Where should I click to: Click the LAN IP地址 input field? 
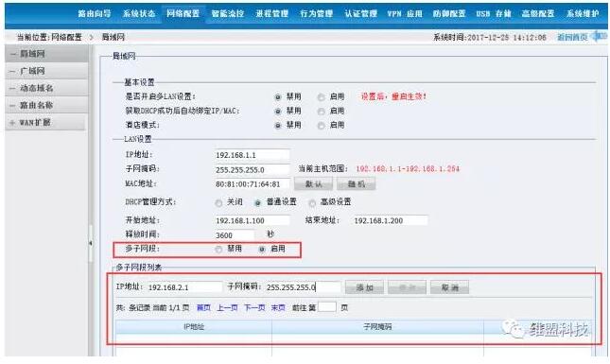(x=253, y=155)
